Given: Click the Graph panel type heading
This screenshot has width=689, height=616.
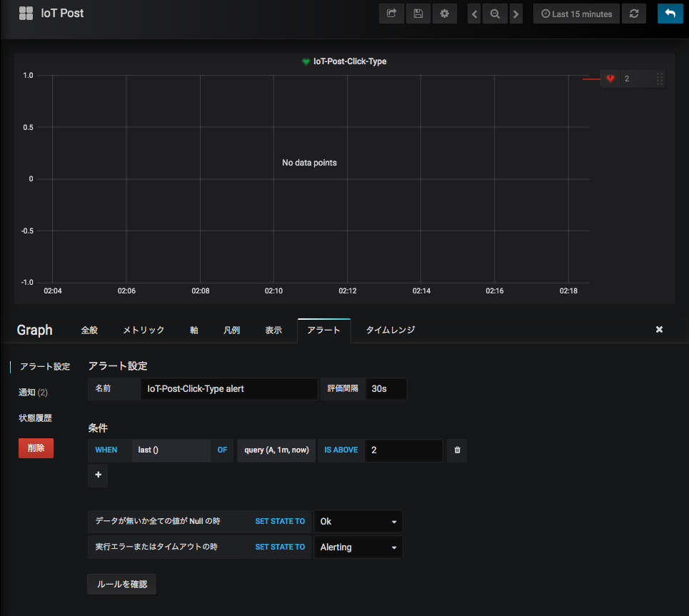Looking at the screenshot, I should coord(34,330).
